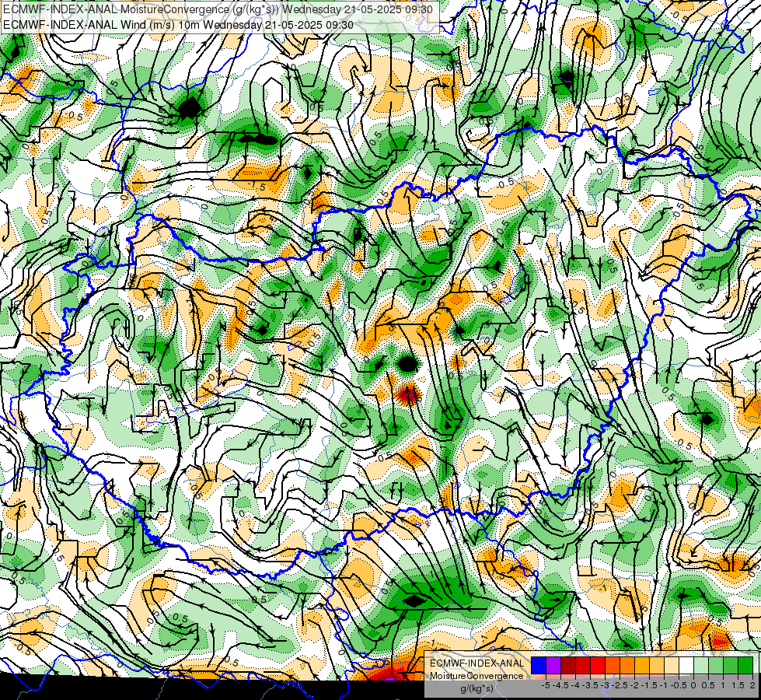This screenshot has width=761, height=700.
Task: Select the white legend swatch between -0.5 and 0
Action: [686, 665]
